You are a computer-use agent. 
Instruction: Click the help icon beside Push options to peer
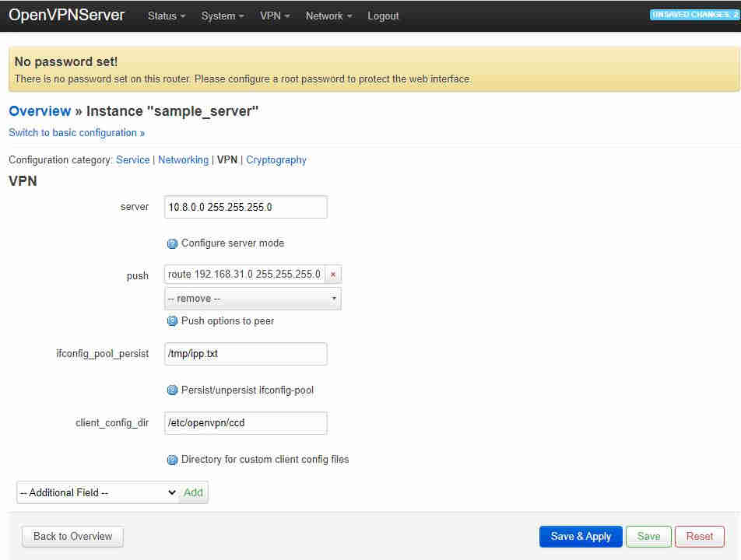tap(172, 321)
